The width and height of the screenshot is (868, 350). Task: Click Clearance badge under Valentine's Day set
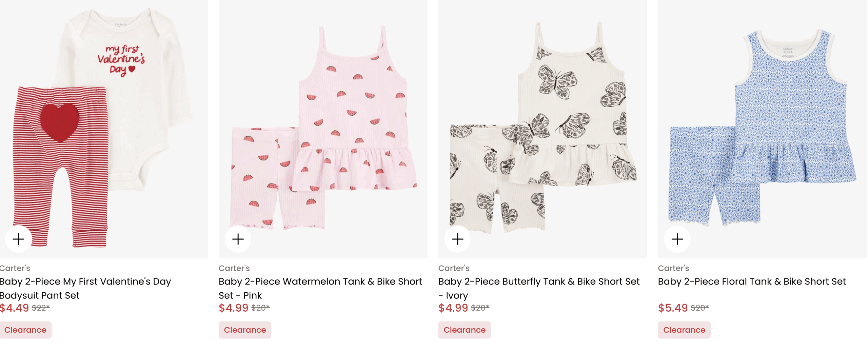[25, 330]
